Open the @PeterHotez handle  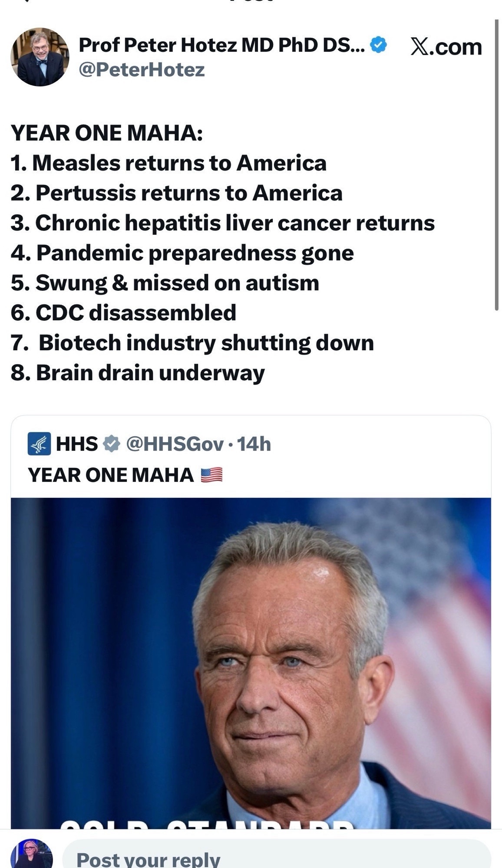coord(141,69)
